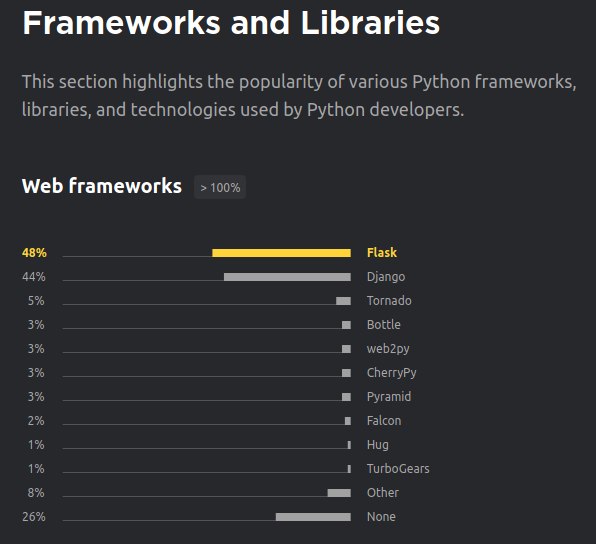Click the Other label

click(383, 493)
